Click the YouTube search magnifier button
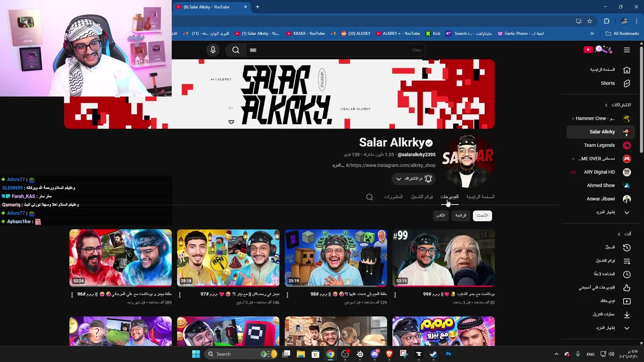This screenshot has width=644, height=362. tap(235, 50)
